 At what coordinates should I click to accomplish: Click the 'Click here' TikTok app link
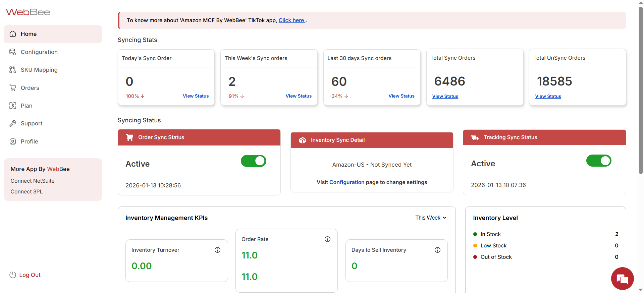[x=291, y=20]
